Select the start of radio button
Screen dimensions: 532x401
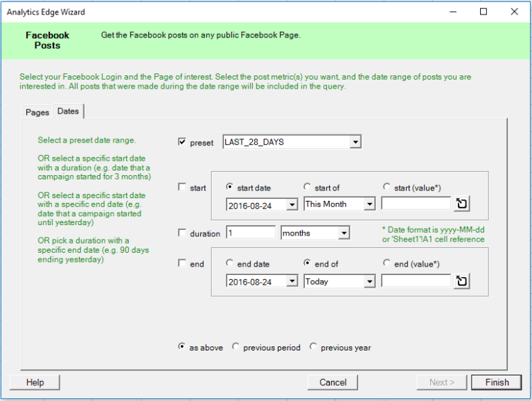(x=308, y=187)
